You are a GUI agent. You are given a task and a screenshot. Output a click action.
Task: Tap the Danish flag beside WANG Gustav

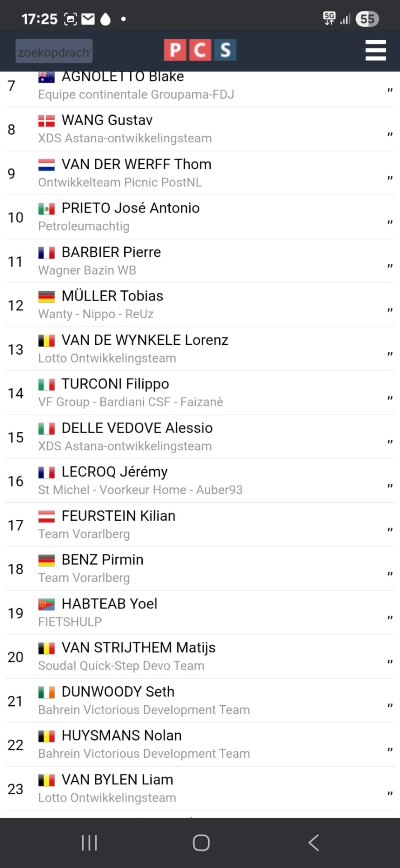pos(46,121)
